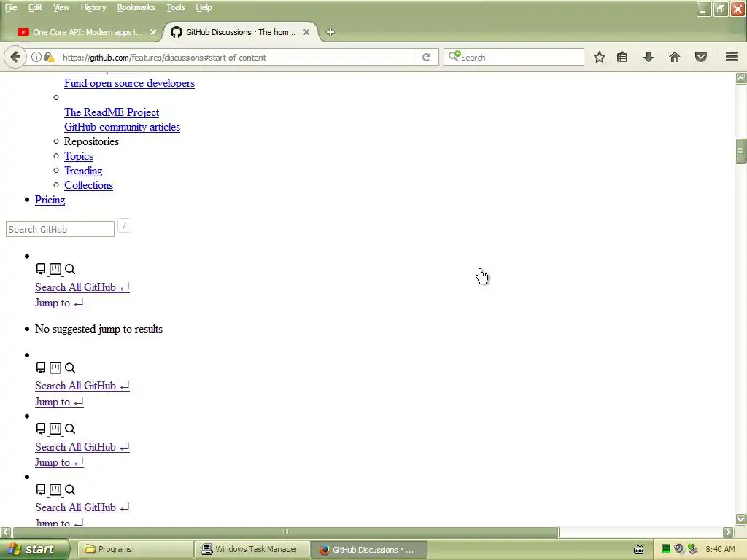Click the search engine magnifier icon
Screen dimensions: 747x560
(454, 56)
